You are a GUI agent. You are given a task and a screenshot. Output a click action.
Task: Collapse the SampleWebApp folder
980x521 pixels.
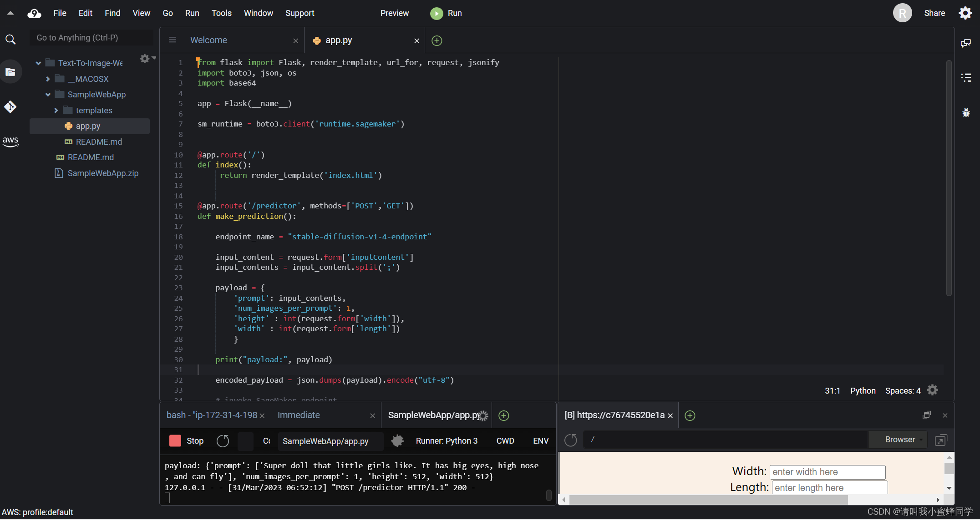pos(48,95)
